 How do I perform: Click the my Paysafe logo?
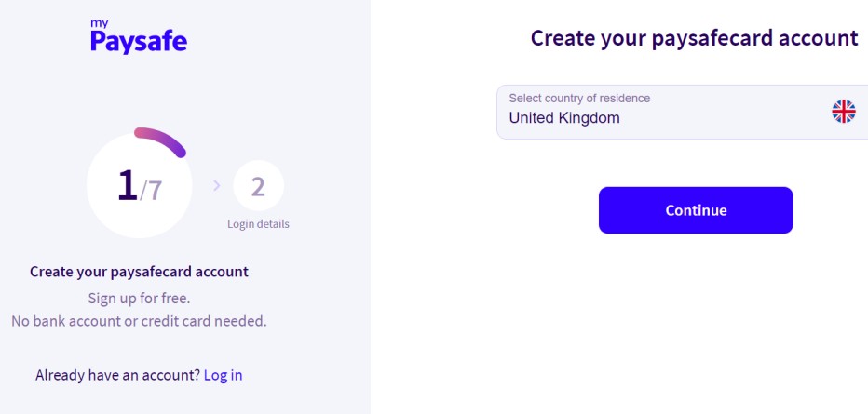click(x=139, y=36)
